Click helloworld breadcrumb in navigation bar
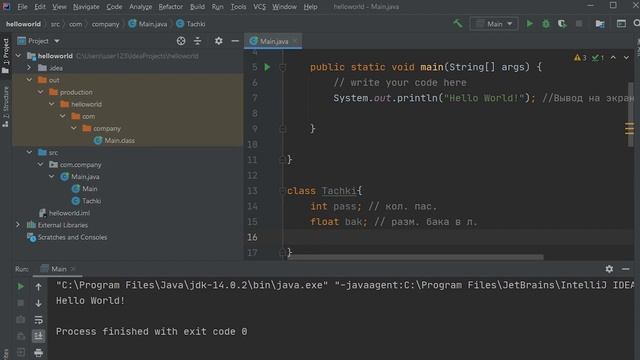The height and width of the screenshot is (360, 640). [23, 24]
